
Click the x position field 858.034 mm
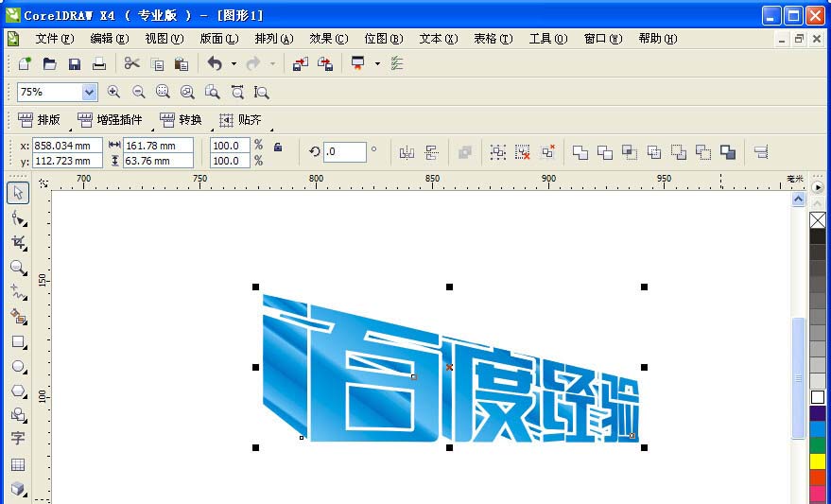(x=67, y=146)
